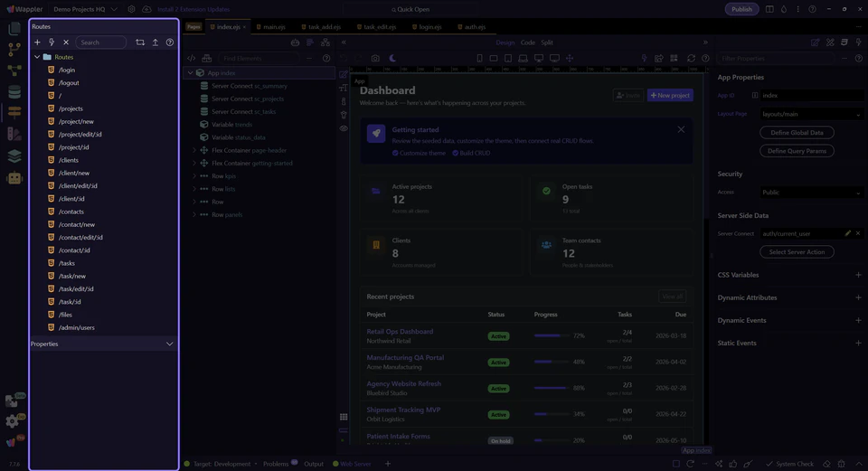868x471 pixels.
Task: Click the Agency Website Refresh progress bar
Action: tap(552, 388)
